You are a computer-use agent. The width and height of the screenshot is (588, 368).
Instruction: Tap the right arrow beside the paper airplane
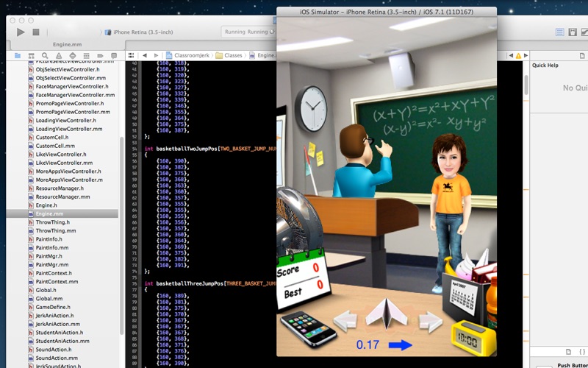(431, 322)
